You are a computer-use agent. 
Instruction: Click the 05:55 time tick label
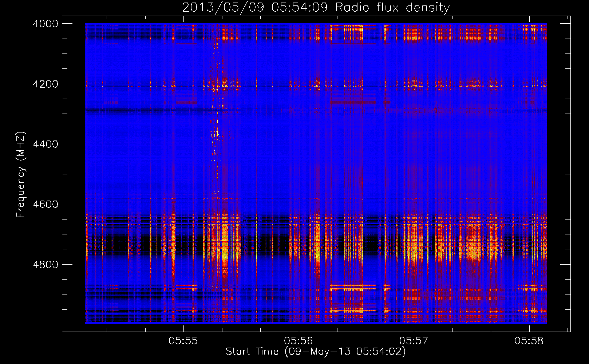tap(183, 341)
